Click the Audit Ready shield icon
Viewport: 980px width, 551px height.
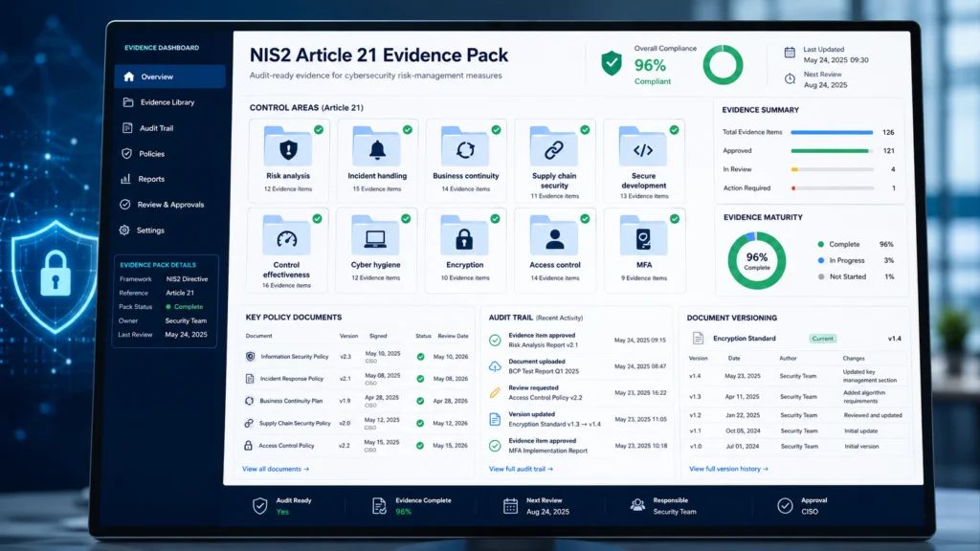(260, 505)
